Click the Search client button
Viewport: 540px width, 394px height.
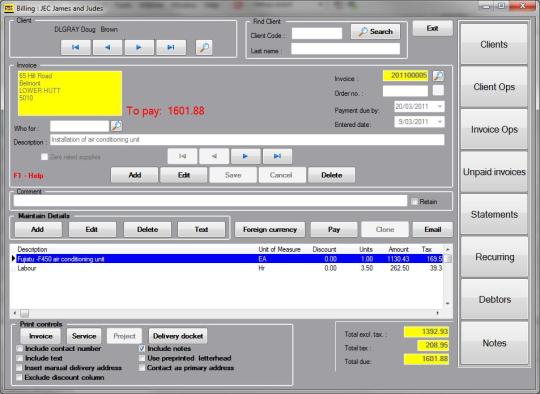[x=375, y=32]
